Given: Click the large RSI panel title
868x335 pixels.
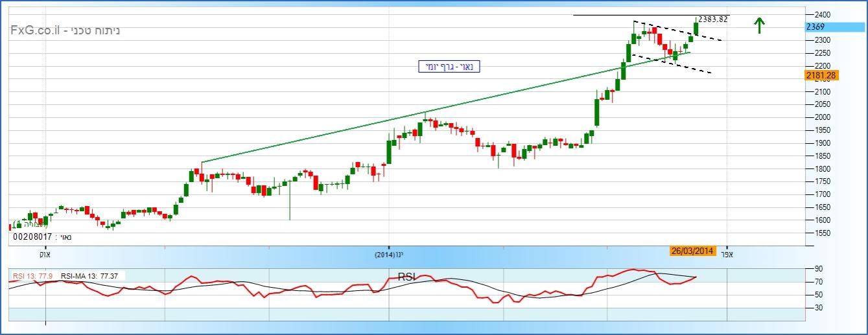Looking at the screenshot, I should pos(406,277).
